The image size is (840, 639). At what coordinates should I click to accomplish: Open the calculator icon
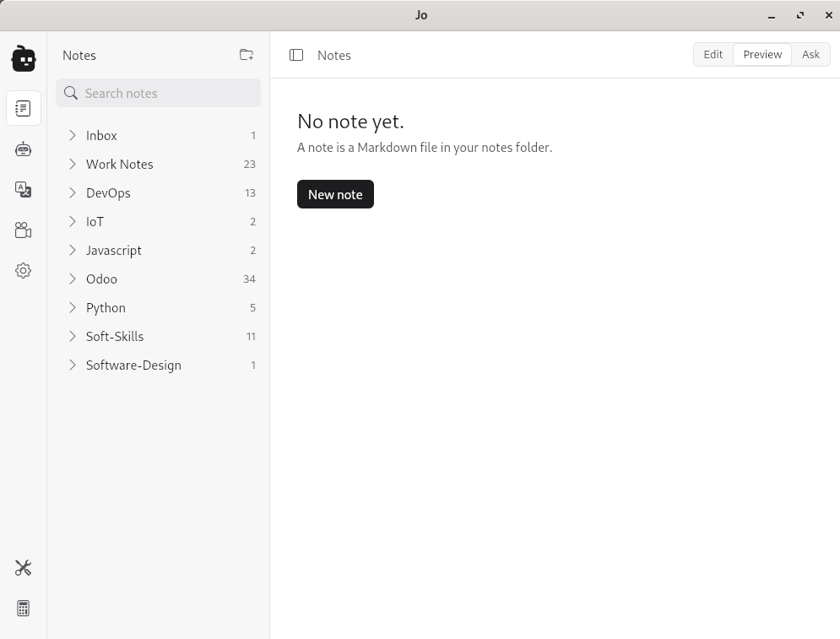[x=23, y=609]
